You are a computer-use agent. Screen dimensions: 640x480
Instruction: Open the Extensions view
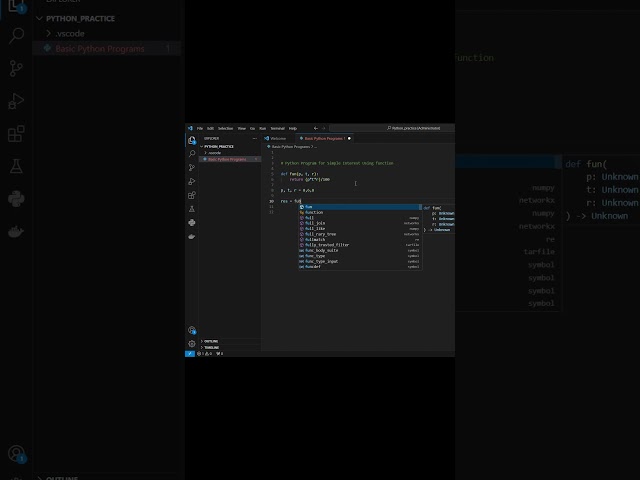pyautogui.click(x=192, y=195)
